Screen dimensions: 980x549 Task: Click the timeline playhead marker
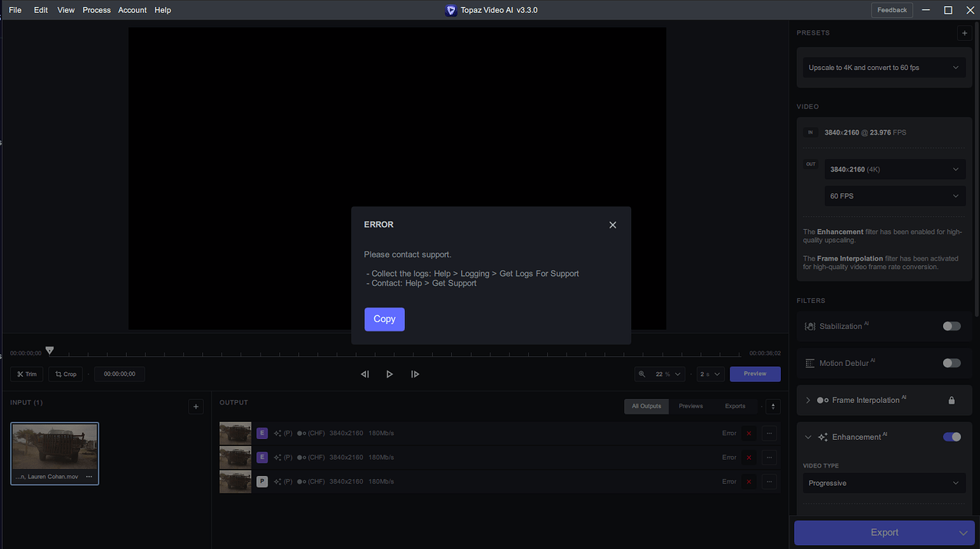[50, 351]
